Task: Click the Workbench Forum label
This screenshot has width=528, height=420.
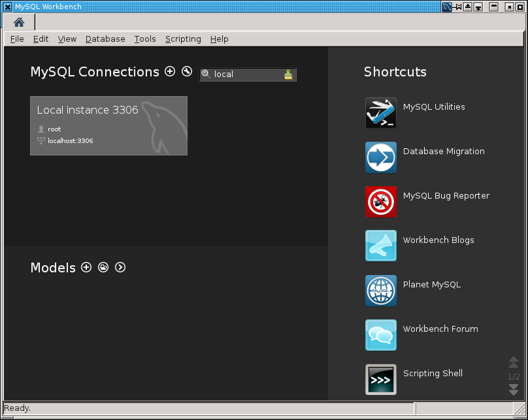Action: [x=440, y=329]
